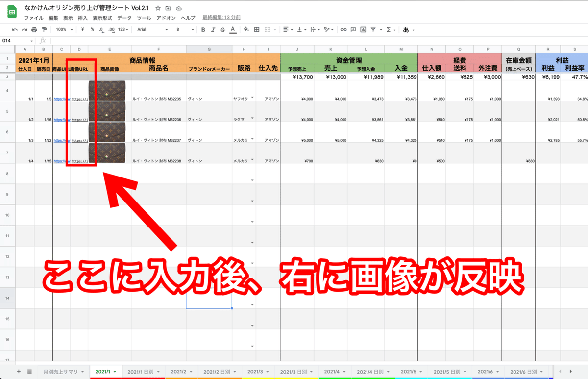
Task: Open text rotation options
Action: (x=328, y=30)
